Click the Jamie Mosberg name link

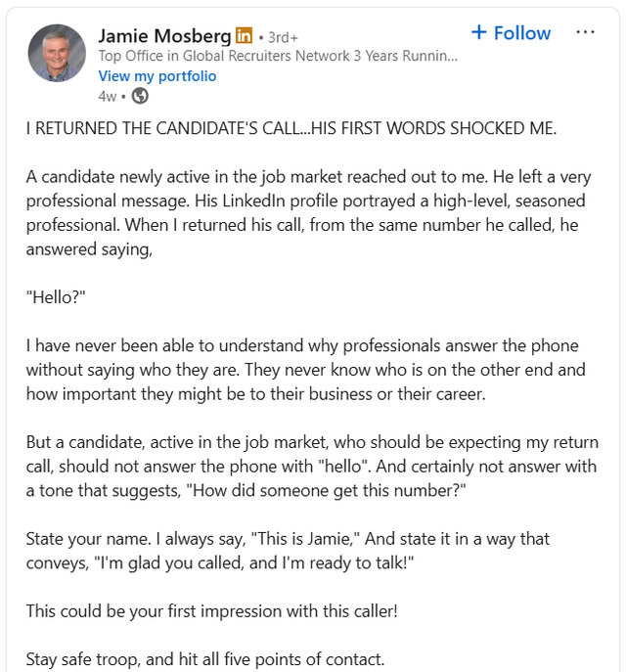[x=164, y=36]
